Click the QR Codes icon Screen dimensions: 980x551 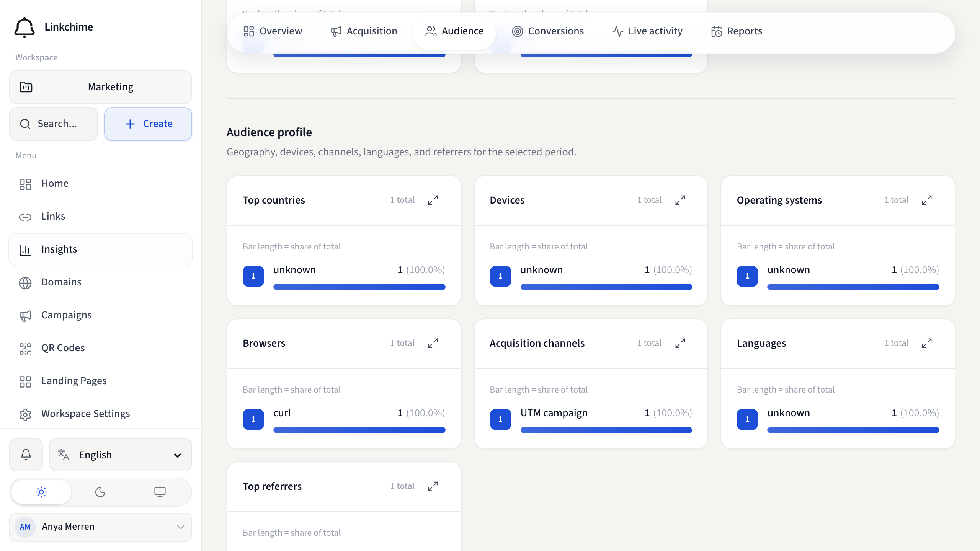(x=25, y=349)
